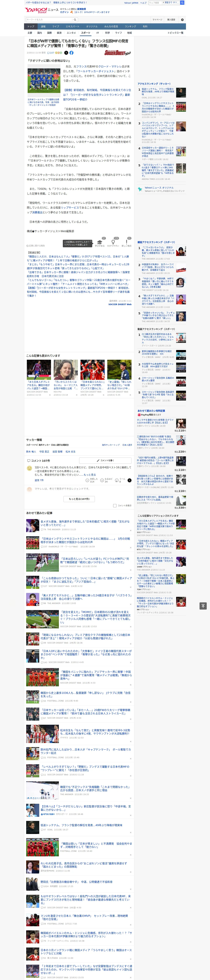Open article '韓国から史上最多1036人も…監督謝罪'

point(85,694)
